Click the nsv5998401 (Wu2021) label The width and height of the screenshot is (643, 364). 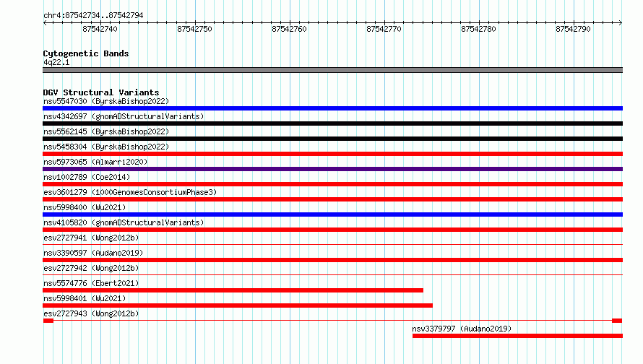85,298
